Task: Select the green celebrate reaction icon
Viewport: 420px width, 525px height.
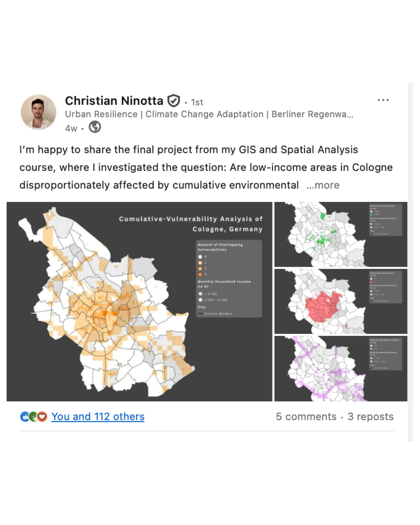Action: [33, 416]
